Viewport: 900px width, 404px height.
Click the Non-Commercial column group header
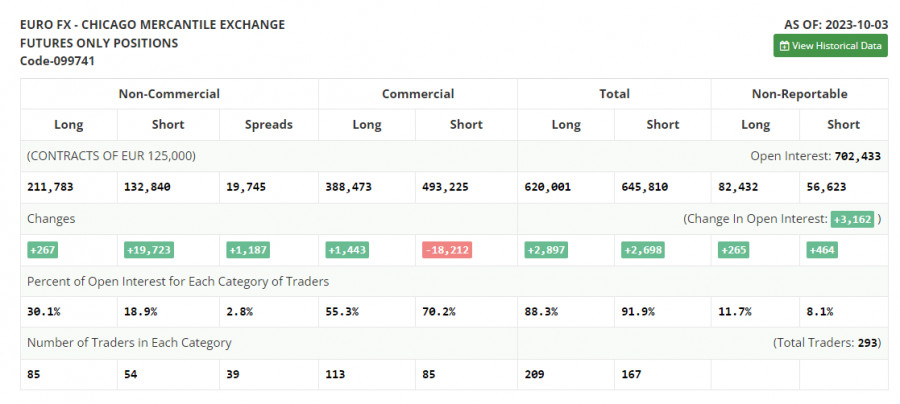click(x=169, y=94)
